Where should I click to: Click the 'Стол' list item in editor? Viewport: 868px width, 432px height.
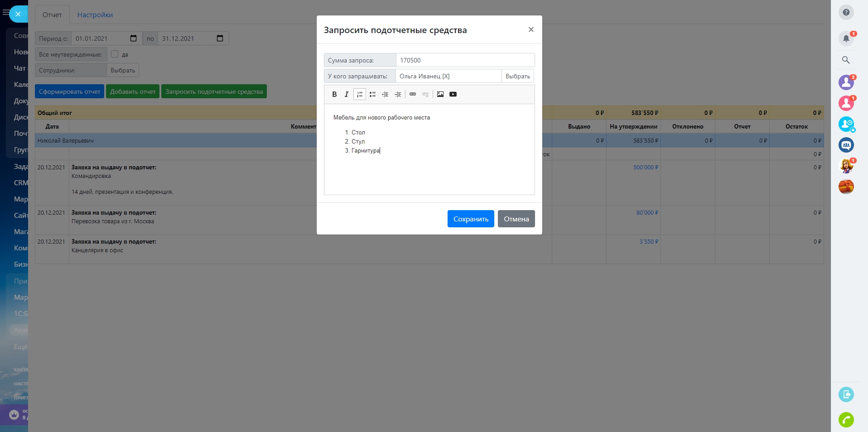358,132
